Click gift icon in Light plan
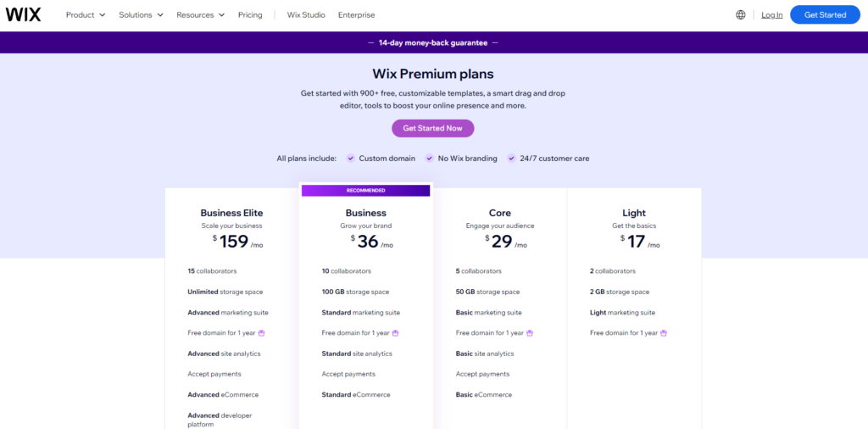Image resolution: width=868 pixels, height=429 pixels. coord(664,333)
